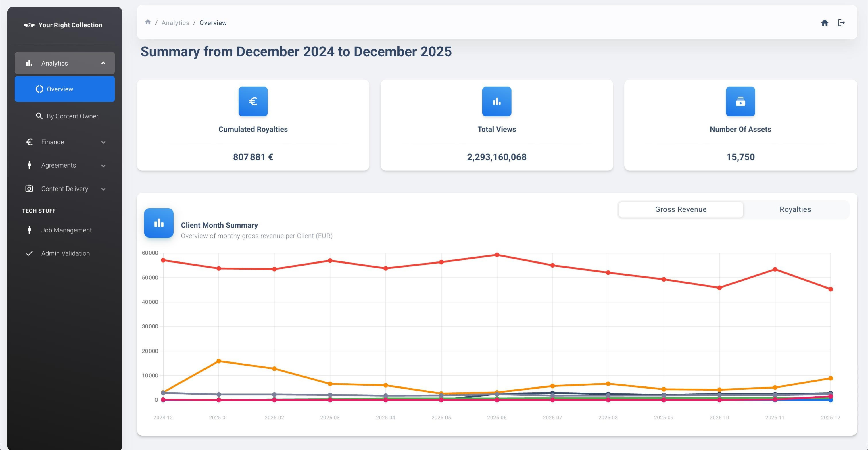Expand the Finance menu chevron
Screen dimensions: 868x450
103,142
